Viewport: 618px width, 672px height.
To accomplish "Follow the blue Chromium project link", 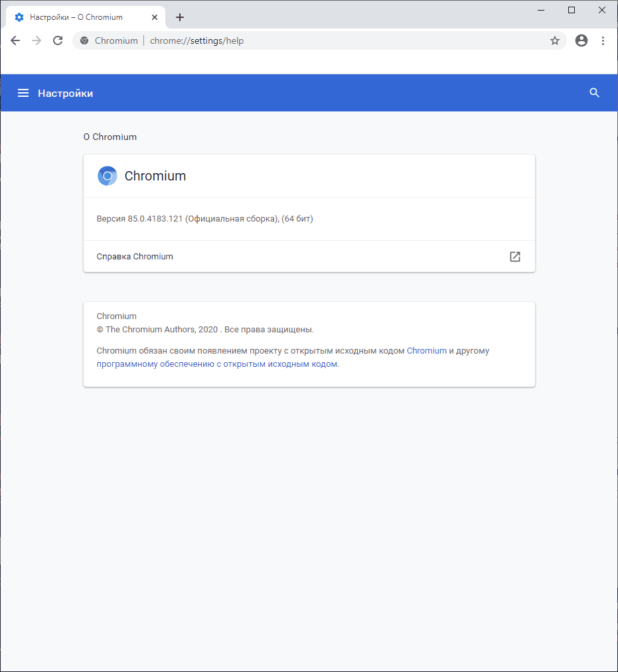I will (x=426, y=350).
